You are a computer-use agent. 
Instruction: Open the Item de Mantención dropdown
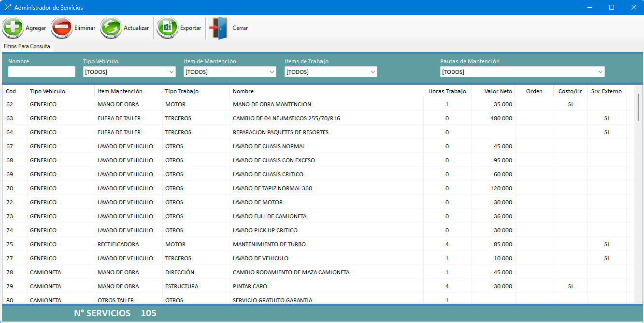230,72
